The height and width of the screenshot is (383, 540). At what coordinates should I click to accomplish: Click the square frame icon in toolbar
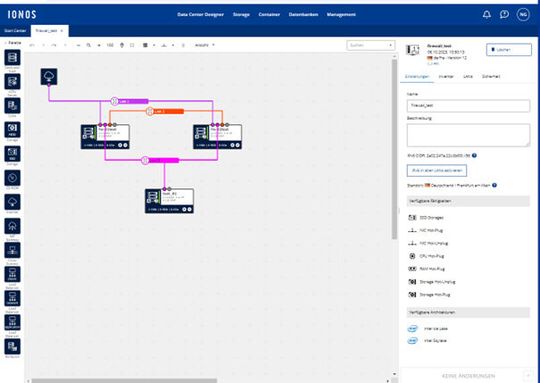tap(132, 45)
